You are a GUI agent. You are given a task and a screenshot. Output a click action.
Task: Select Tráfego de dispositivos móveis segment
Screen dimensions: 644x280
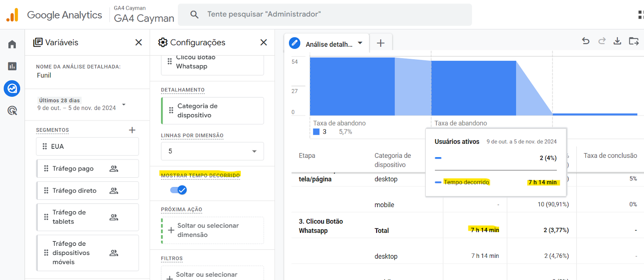coord(88,253)
